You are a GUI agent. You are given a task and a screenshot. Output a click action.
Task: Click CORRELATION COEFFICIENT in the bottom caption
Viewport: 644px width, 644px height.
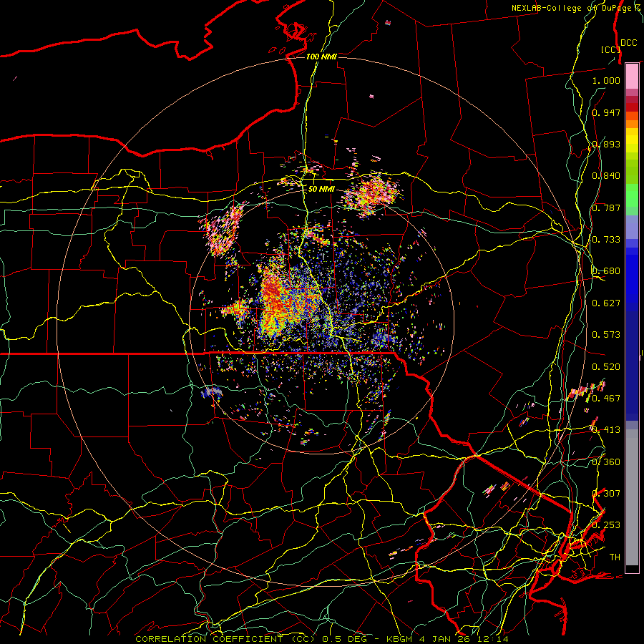pos(209,639)
